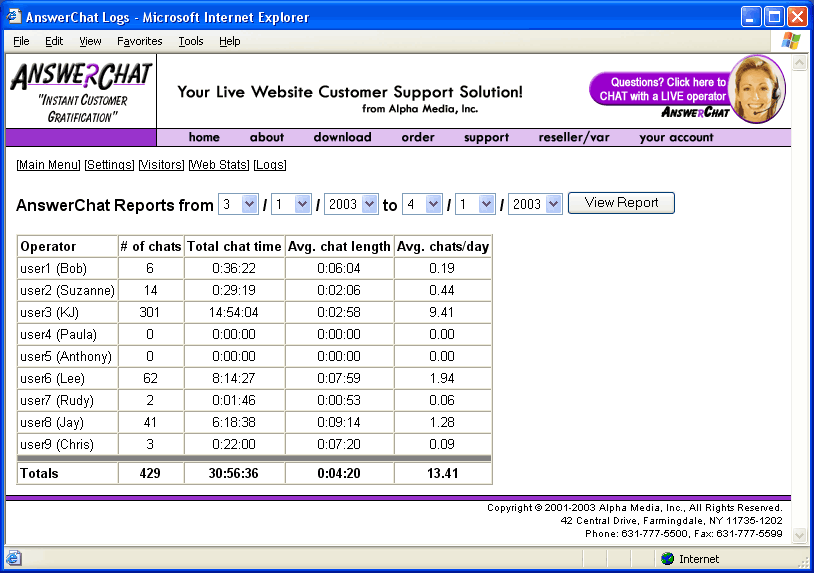Click the totals 429 chats value
The width and height of the screenshot is (814, 573).
click(150, 473)
